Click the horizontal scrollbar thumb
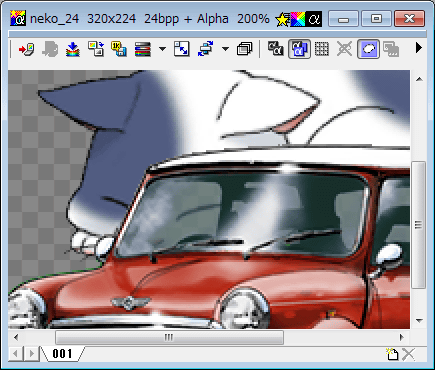This screenshot has height=370, width=435. coord(169,337)
